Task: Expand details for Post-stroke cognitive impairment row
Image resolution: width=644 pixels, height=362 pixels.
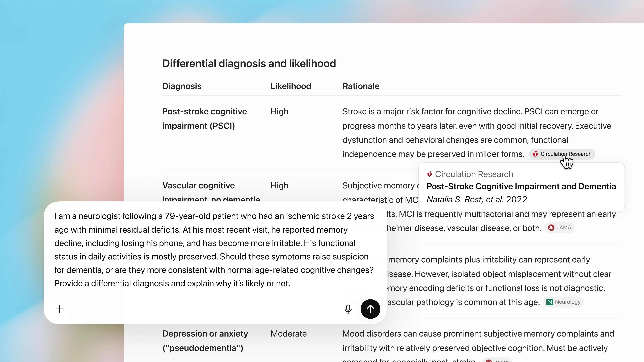Action: (204, 118)
